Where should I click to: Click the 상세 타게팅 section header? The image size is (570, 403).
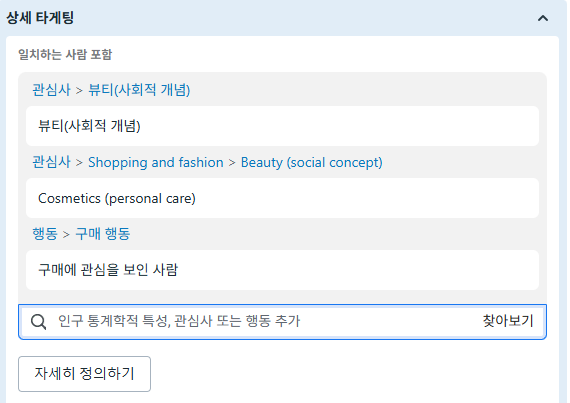pos(40,18)
